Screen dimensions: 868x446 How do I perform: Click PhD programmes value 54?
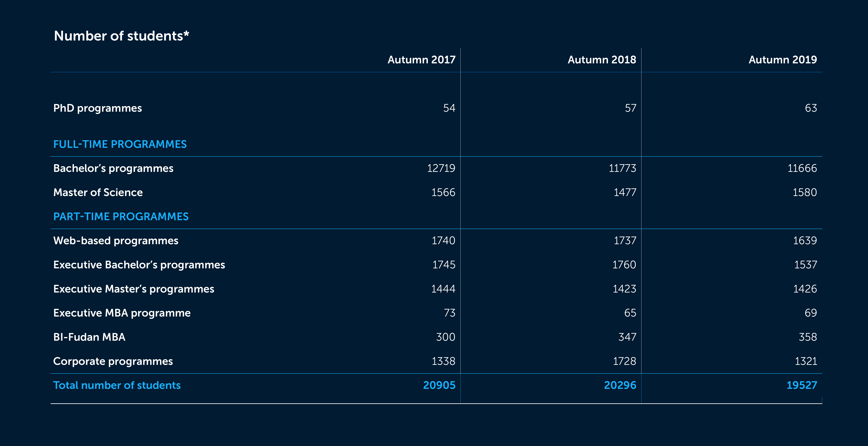pyautogui.click(x=449, y=108)
